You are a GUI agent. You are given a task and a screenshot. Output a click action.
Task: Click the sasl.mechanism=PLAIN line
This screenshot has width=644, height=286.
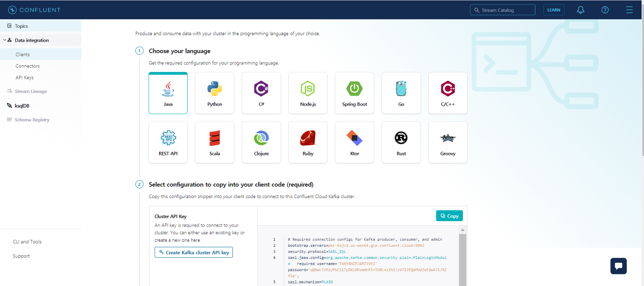310,282
